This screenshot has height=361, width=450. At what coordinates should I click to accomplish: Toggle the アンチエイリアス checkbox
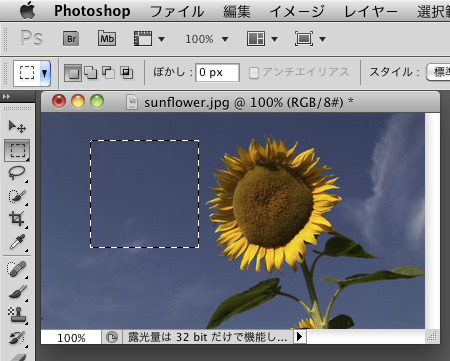[254, 73]
